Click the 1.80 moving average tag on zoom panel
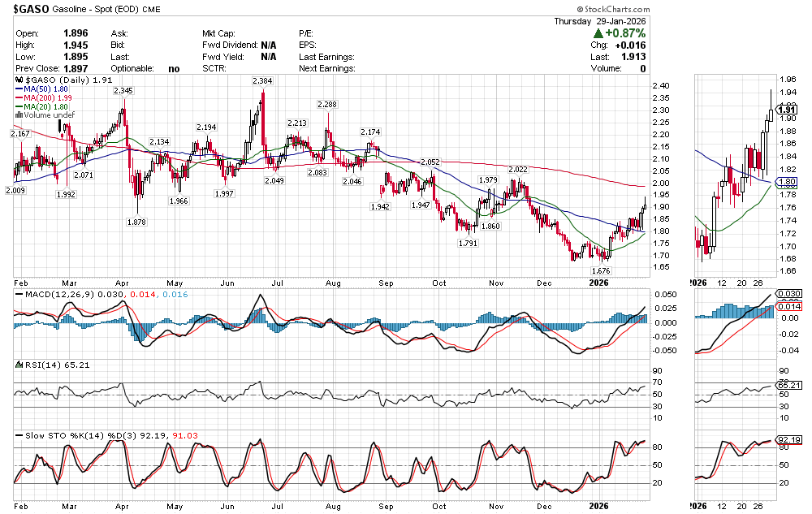This screenshot has width=812, height=514. pyautogui.click(x=786, y=181)
